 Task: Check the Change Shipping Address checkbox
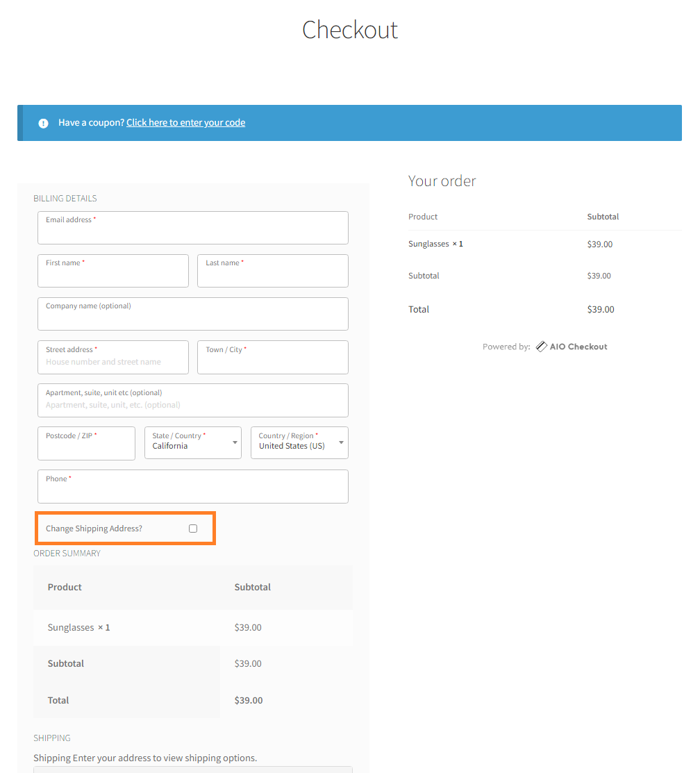(x=193, y=529)
